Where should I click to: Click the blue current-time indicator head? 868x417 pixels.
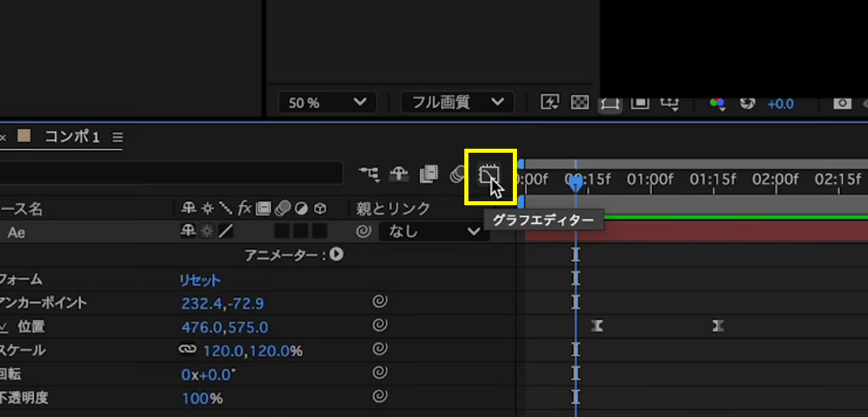point(576,183)
